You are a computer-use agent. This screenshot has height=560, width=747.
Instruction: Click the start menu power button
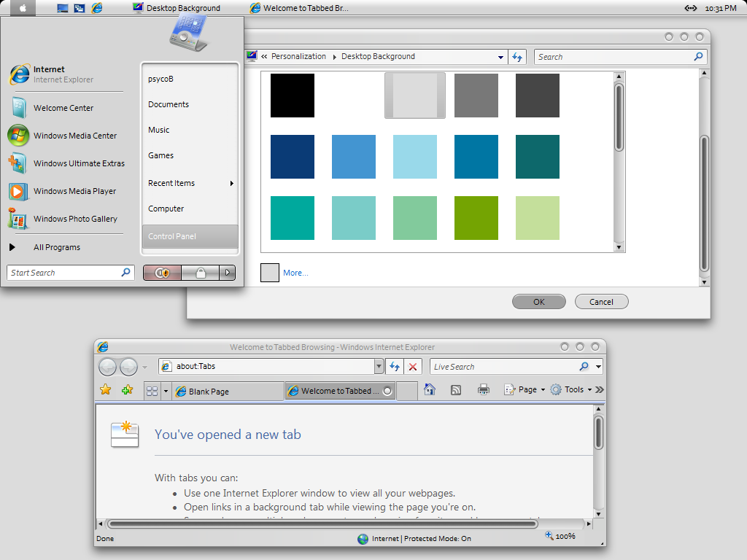162,273
